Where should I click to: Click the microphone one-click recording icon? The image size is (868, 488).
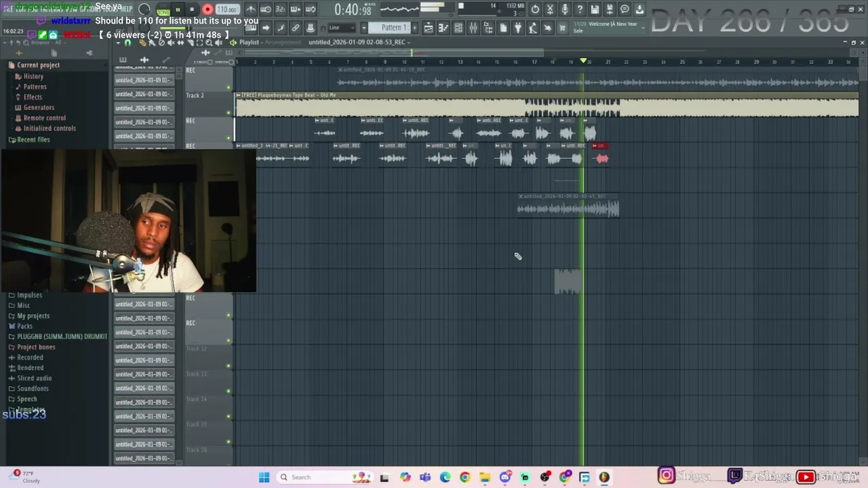(565, 9)
